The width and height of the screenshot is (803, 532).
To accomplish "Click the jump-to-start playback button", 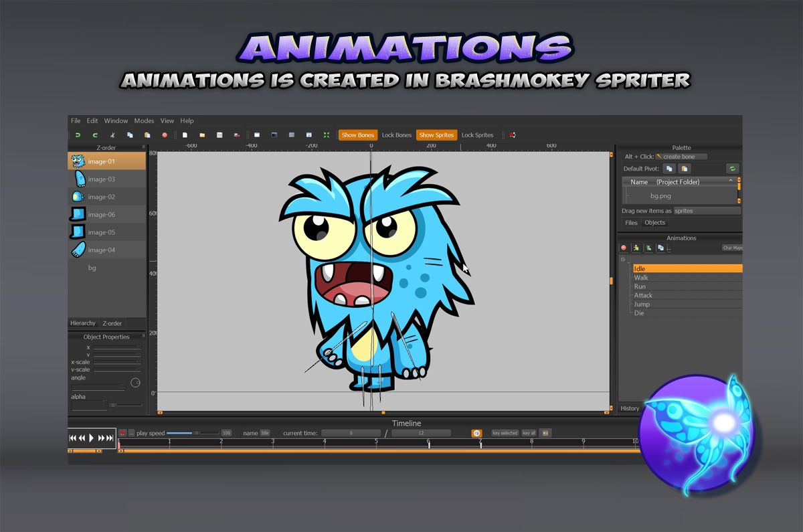I will coord(73,438).
